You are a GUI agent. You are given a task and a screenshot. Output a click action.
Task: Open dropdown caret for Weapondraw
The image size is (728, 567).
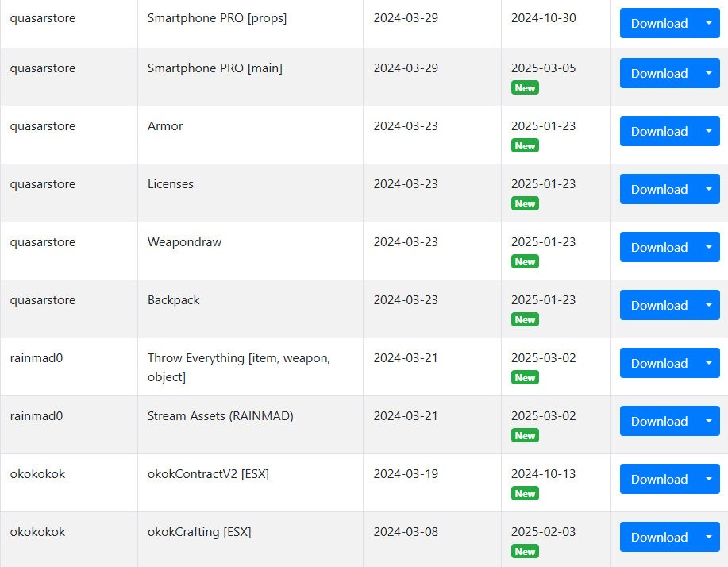(709, 248)
